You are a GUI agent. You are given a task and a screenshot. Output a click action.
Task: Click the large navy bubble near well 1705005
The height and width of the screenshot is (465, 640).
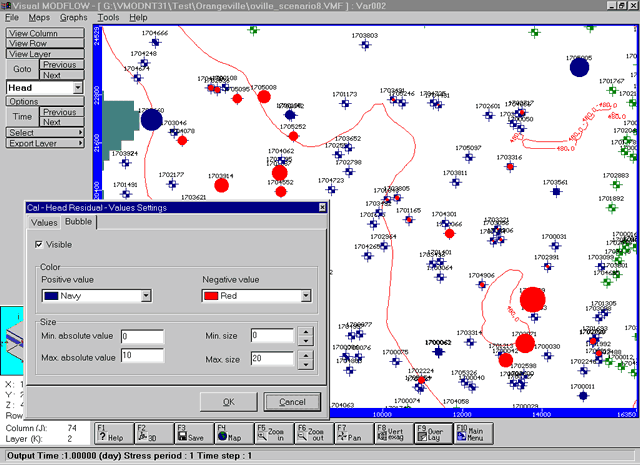pyautogui.click(x=579, y=67)
